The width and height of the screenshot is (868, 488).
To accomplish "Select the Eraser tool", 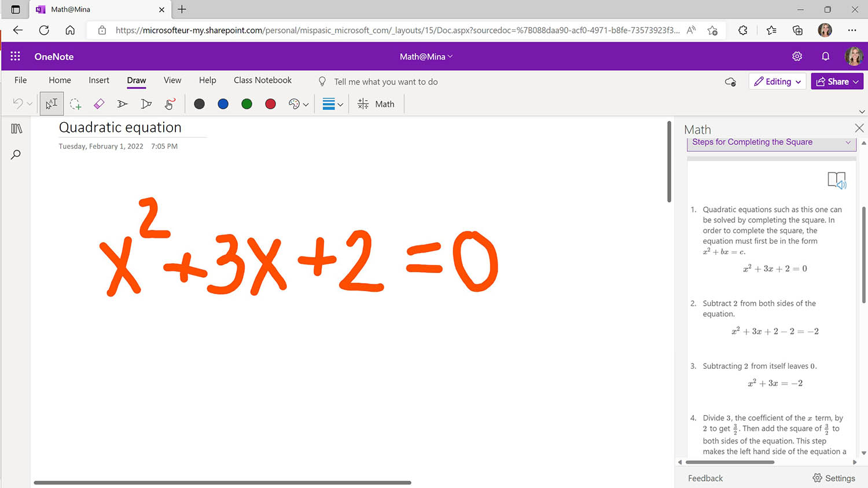I will 99,104.
